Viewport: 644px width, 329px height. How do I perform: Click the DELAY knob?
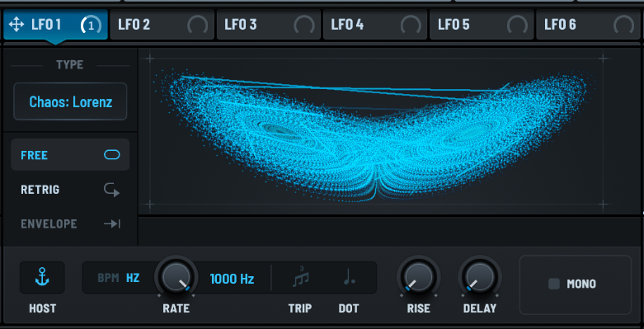(x=480, y=278)
